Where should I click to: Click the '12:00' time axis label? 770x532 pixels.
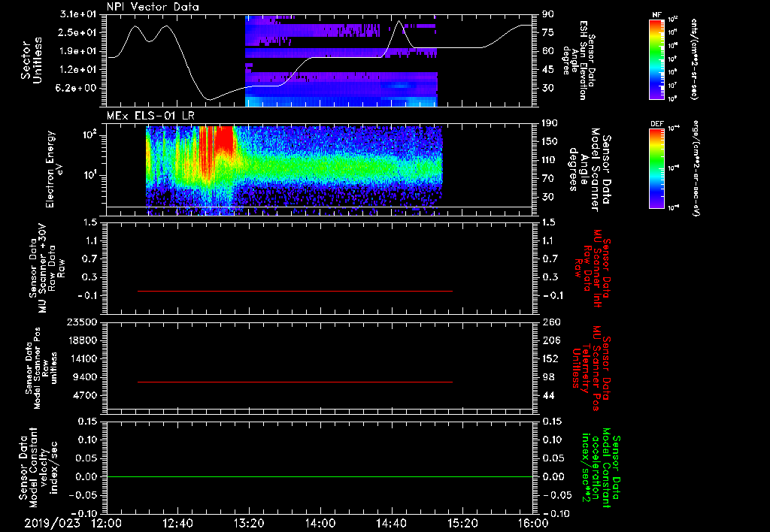[107, 523]
